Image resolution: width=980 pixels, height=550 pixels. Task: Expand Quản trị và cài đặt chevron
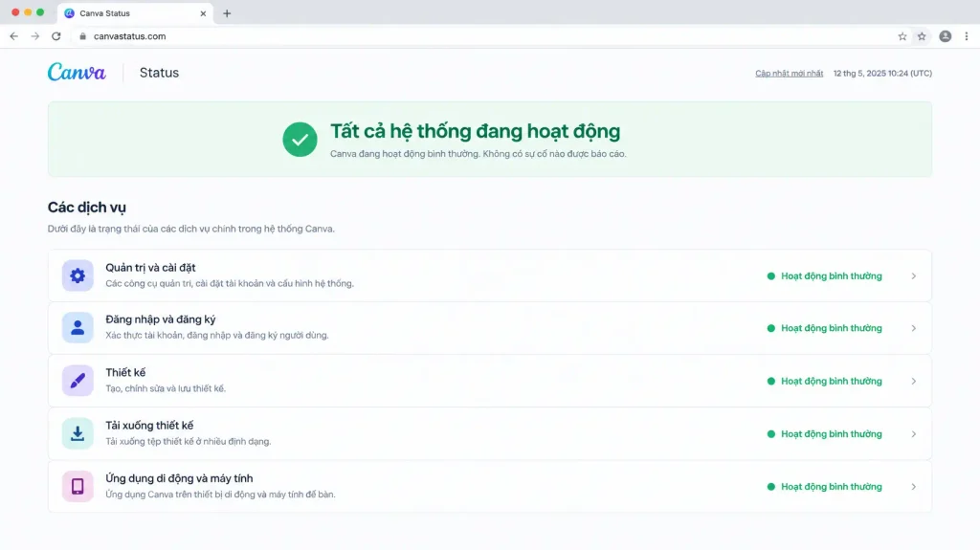pos(914,275)
